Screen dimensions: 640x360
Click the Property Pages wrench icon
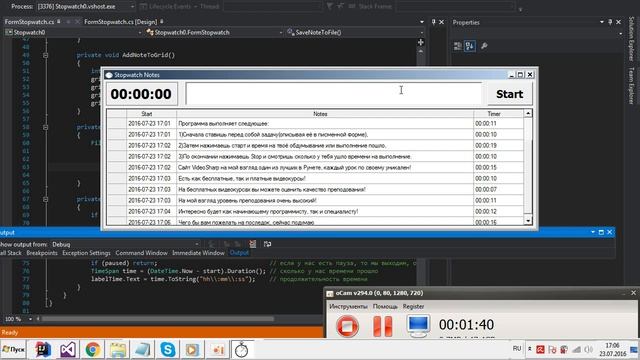pos(484,46)
